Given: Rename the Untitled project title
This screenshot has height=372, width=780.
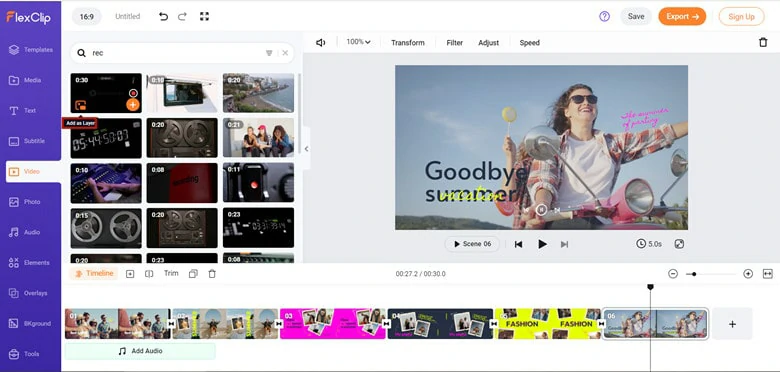Looking at the screenshot, I should tap(127, 16).
